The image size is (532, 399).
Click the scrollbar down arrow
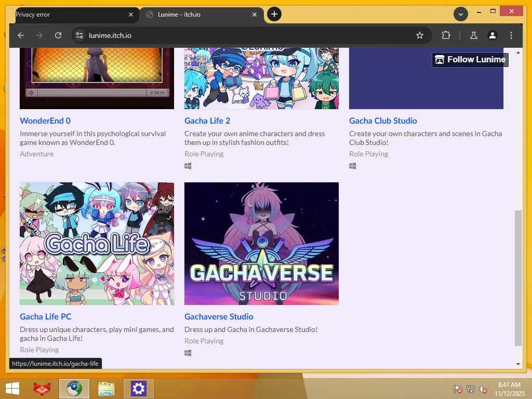[x=518, y=364]
